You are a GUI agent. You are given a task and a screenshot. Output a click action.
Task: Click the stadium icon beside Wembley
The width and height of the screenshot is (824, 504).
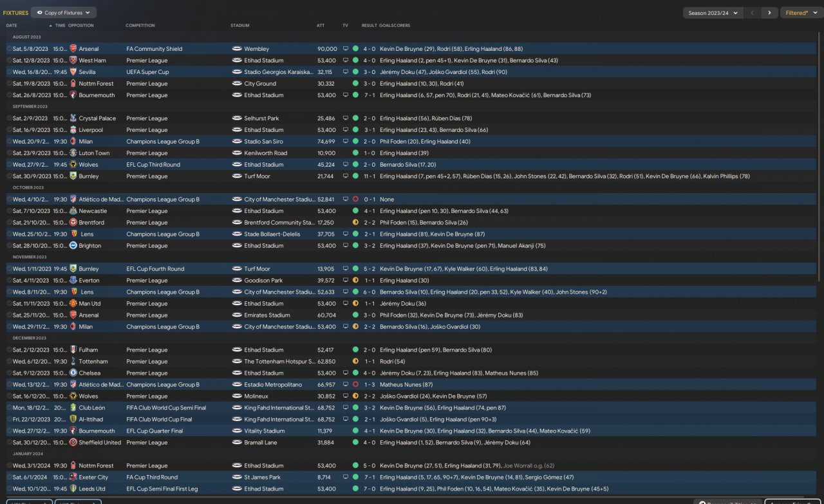point(236,49)
